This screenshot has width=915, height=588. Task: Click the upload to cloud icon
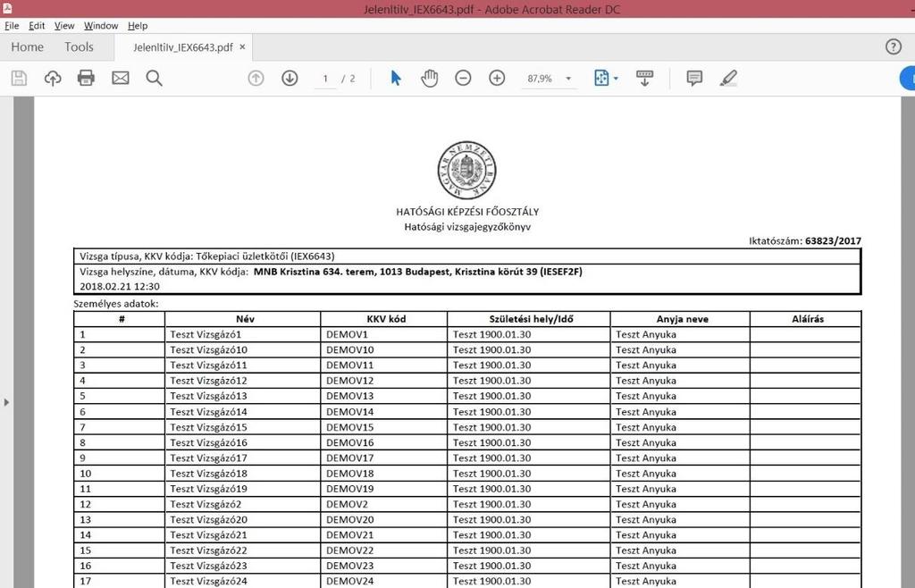[53, 78]
